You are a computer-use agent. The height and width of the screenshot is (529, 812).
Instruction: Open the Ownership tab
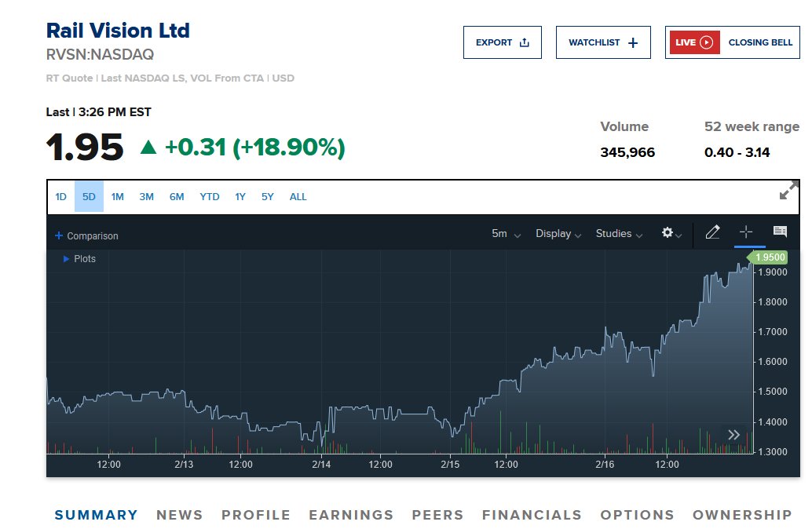click(742, 515)
